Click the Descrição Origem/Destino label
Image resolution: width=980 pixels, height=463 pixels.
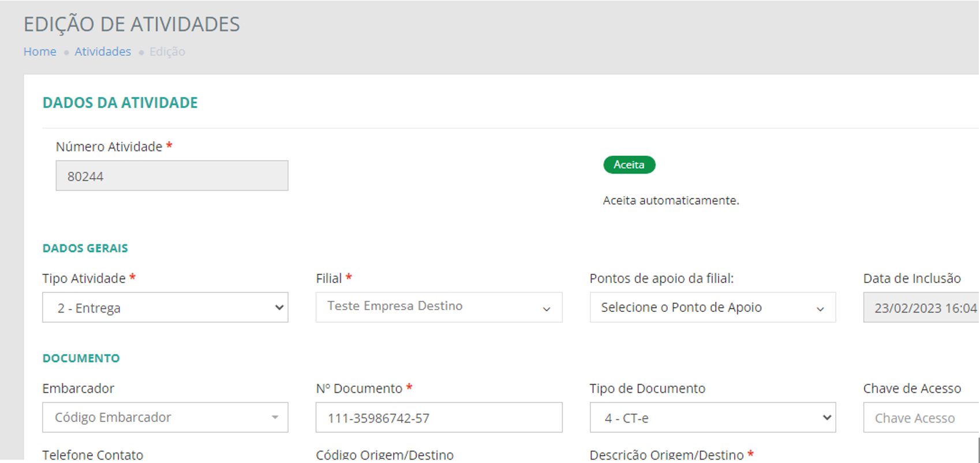pos(666,455)
